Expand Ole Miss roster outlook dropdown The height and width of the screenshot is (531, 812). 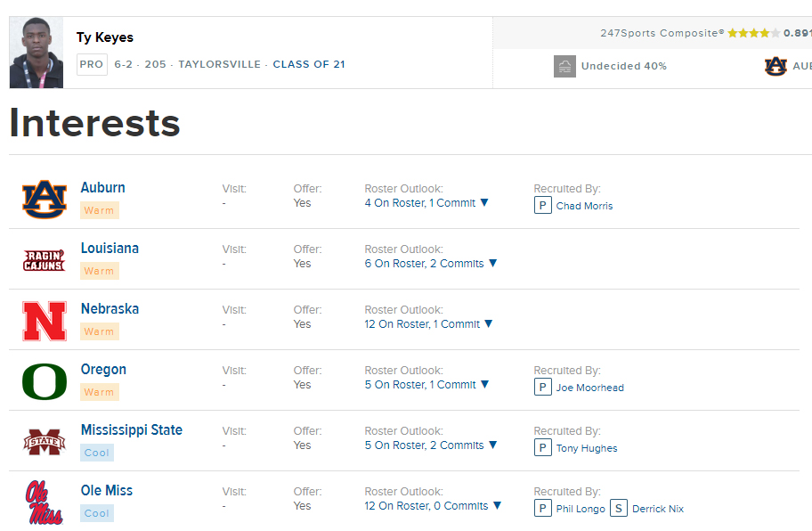(x=433, y=506)
